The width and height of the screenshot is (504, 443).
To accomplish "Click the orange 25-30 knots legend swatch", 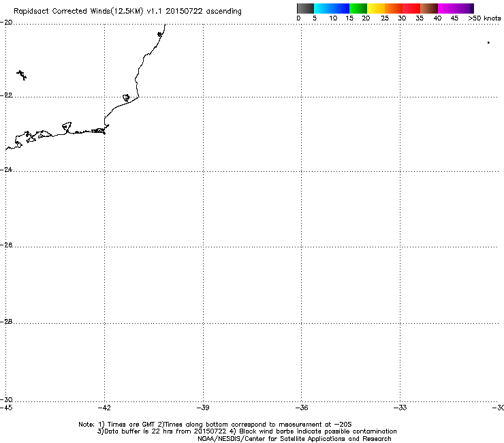I will point(394,8).
